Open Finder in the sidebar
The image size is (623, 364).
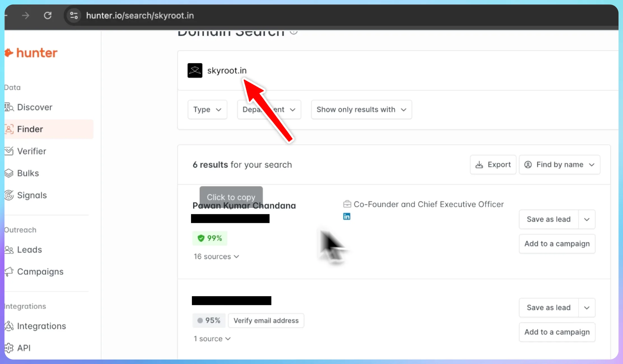pos(49,129)
